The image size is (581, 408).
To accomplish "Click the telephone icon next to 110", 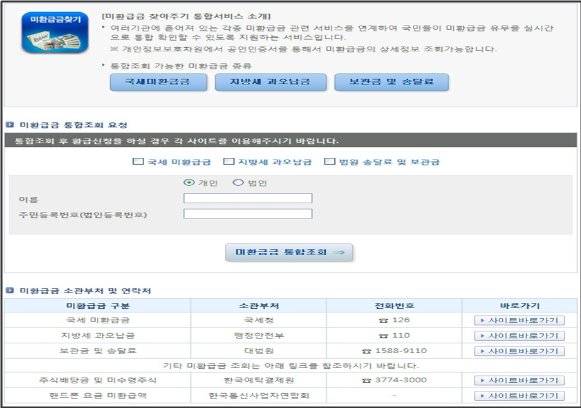I will click(383, 336).
